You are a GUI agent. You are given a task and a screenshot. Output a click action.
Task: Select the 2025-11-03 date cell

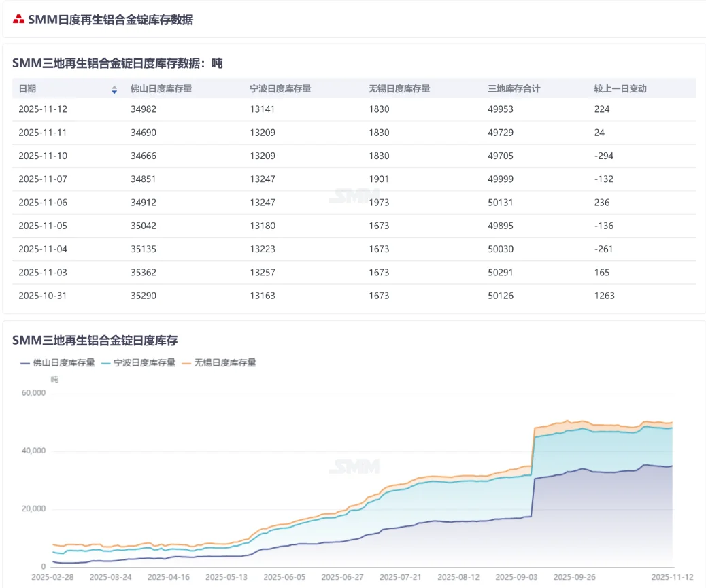point(43,273)
